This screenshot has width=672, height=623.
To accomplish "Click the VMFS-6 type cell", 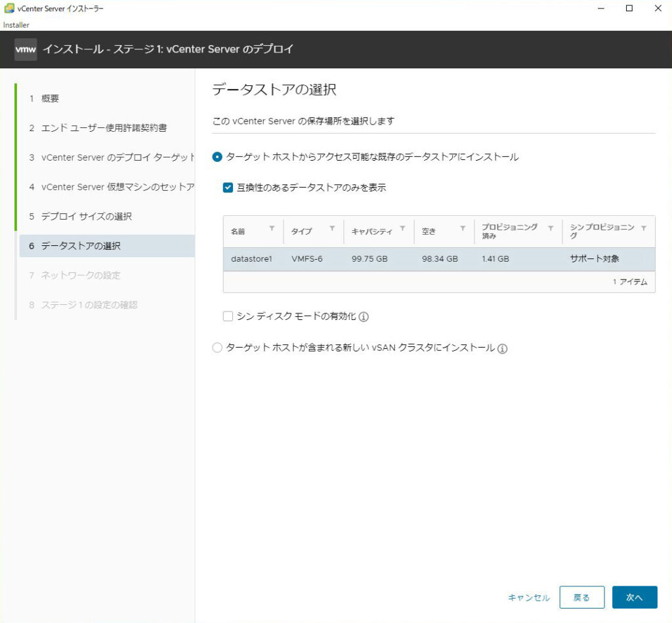I will coord(307,259).
